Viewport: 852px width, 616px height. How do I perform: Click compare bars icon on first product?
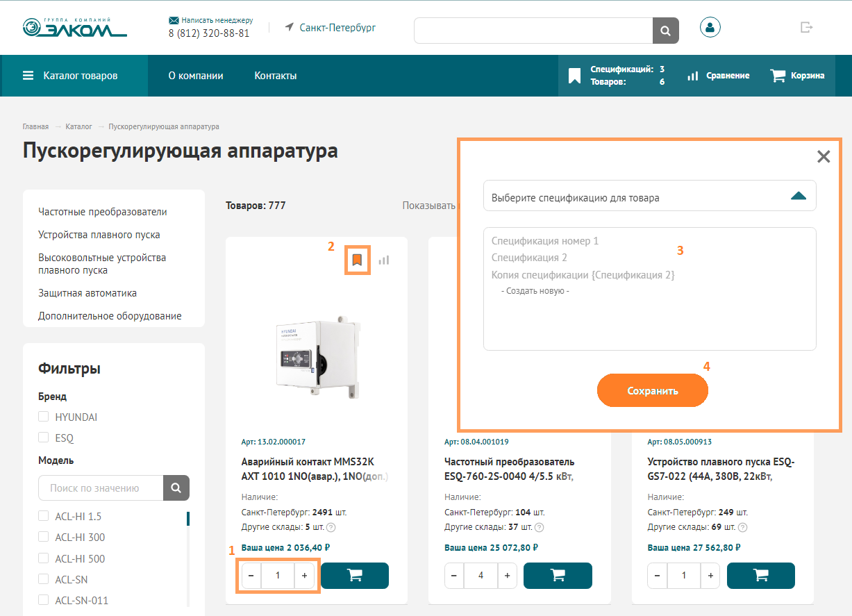coord(384,260)
